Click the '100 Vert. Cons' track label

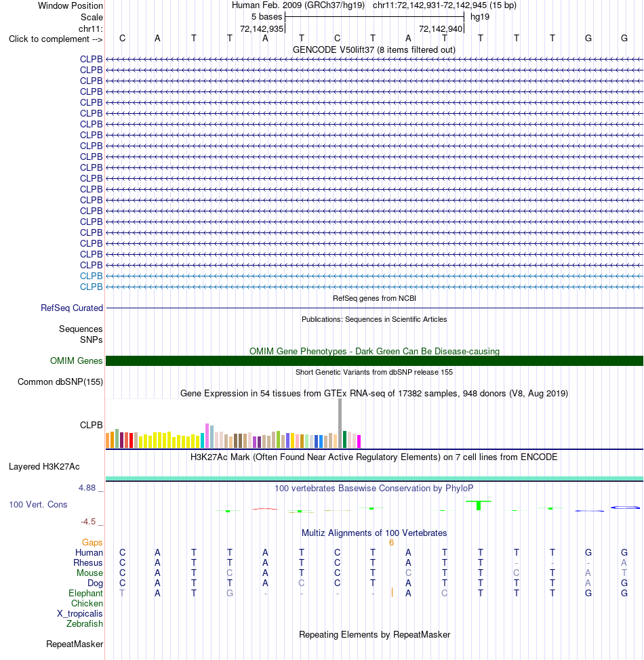(39, 505)
